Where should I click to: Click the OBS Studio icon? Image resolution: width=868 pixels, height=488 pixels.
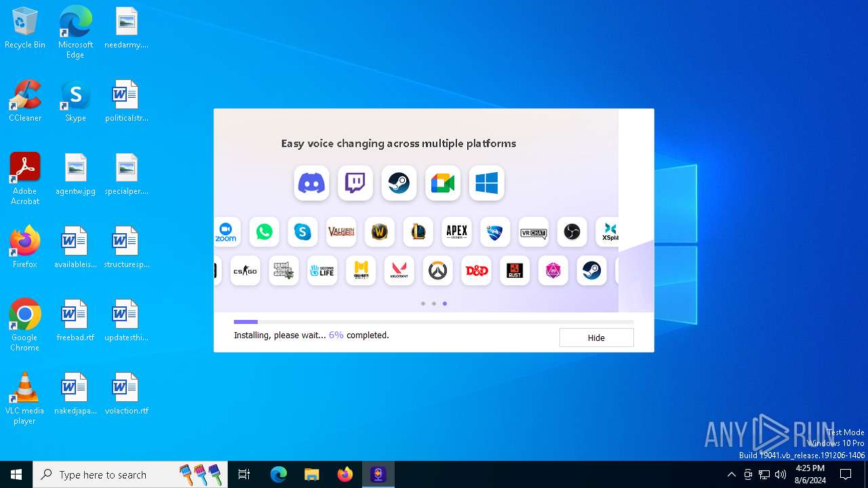(572, 232)
